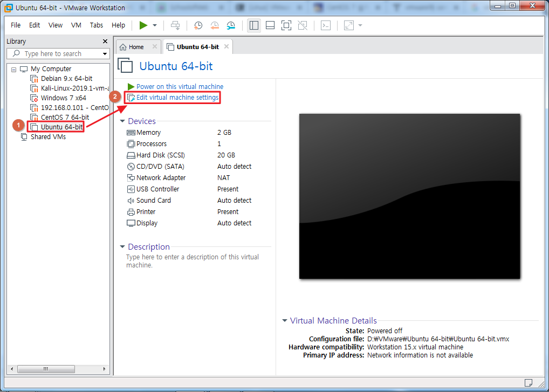
Task: Click the green Power On play button in toolbar
Action: (x=143, y=25)
